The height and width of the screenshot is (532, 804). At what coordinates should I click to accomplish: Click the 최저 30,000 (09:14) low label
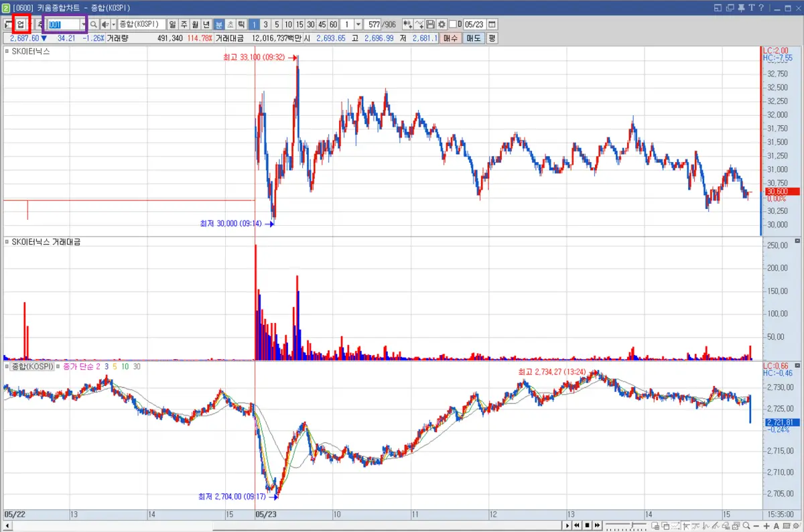(230, 224)
